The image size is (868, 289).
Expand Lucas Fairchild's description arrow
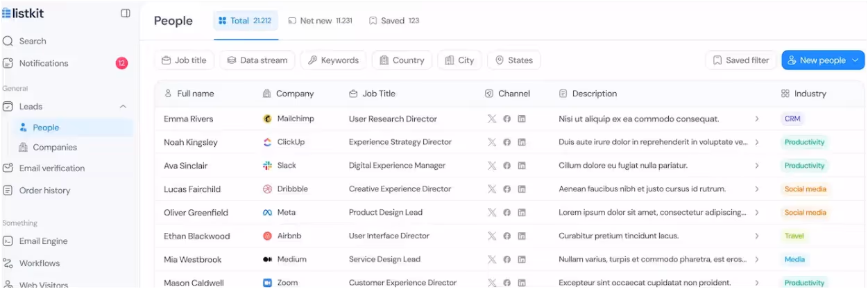757,189
